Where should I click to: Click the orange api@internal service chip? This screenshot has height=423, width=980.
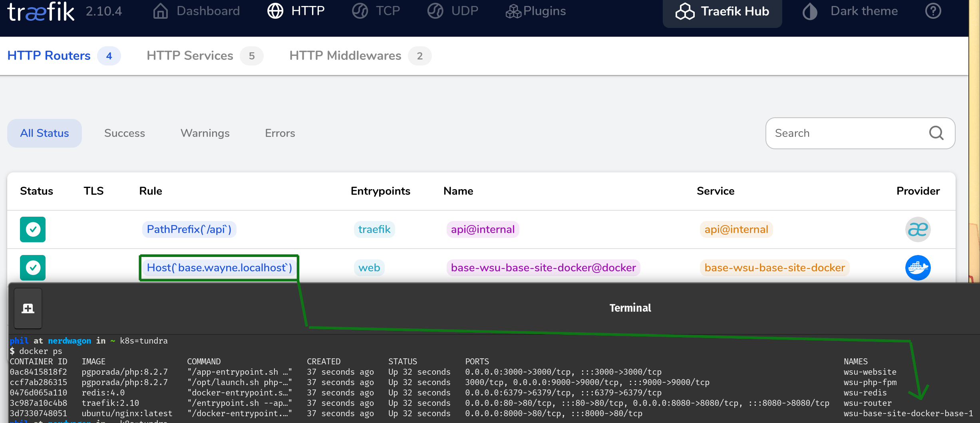(736, 229)
